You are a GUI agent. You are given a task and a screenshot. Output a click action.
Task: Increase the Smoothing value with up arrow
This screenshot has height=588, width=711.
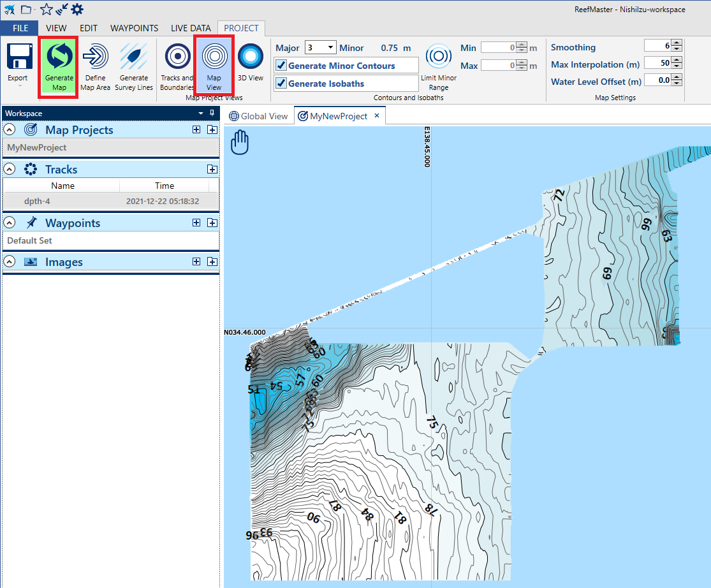click(x=677, y=43)
